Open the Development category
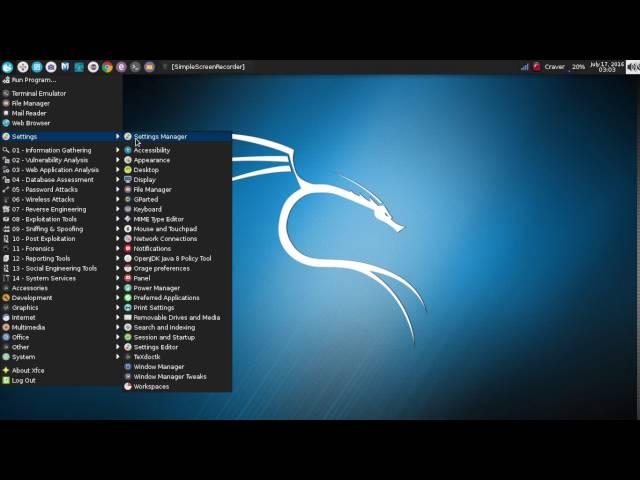This screenshot has width=640, height=480. pos(61,298)
